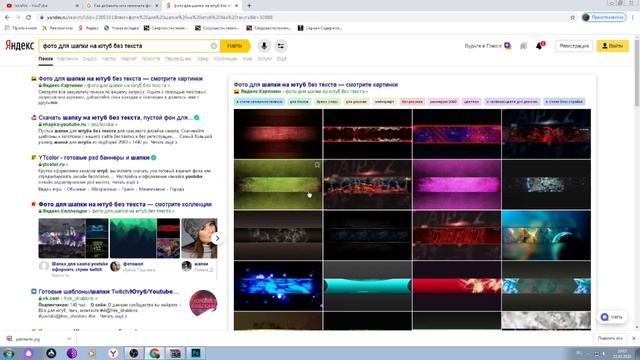The height and width of the screenshot is (360, 640).
Task: Select the last blue filter chip
Action: point(564,101)
